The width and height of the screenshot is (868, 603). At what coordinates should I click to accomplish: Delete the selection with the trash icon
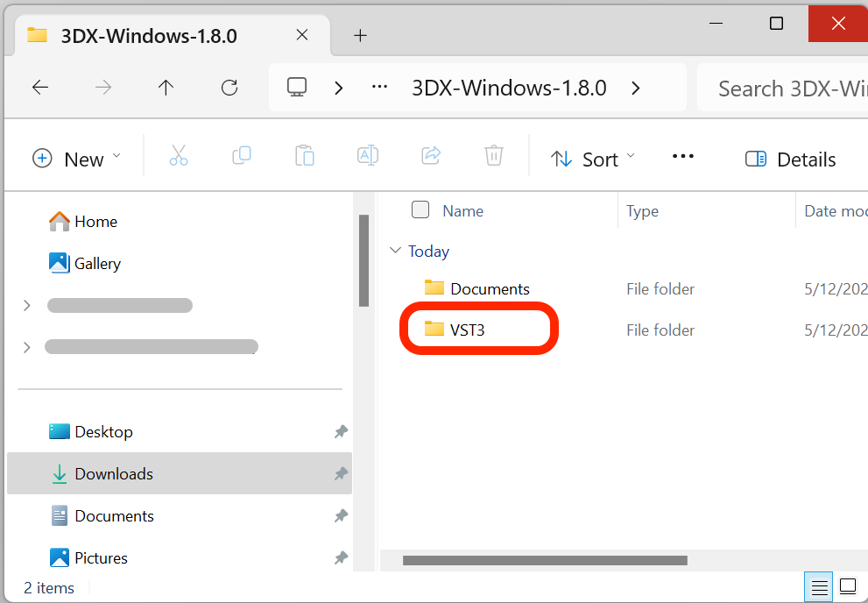493,155
